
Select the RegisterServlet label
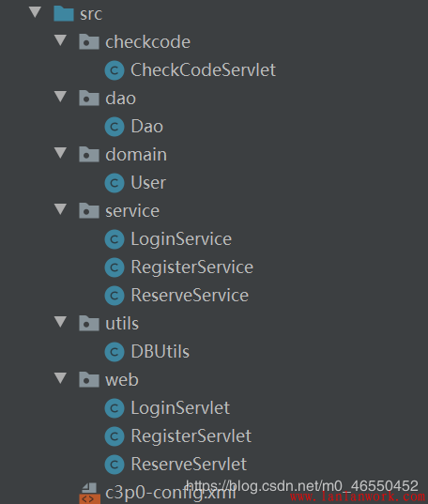191,436
